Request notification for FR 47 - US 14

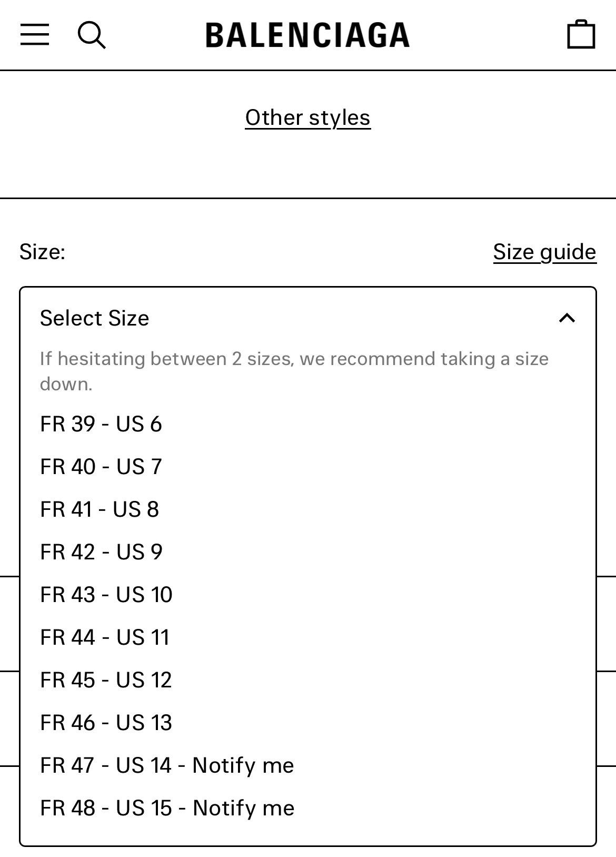(x=308, y=765)
